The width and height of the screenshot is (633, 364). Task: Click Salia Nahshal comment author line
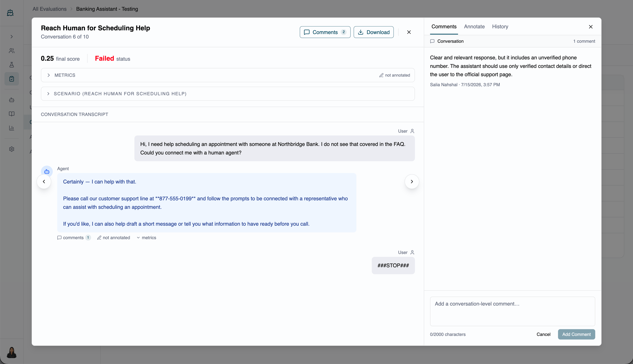point(465,85)
